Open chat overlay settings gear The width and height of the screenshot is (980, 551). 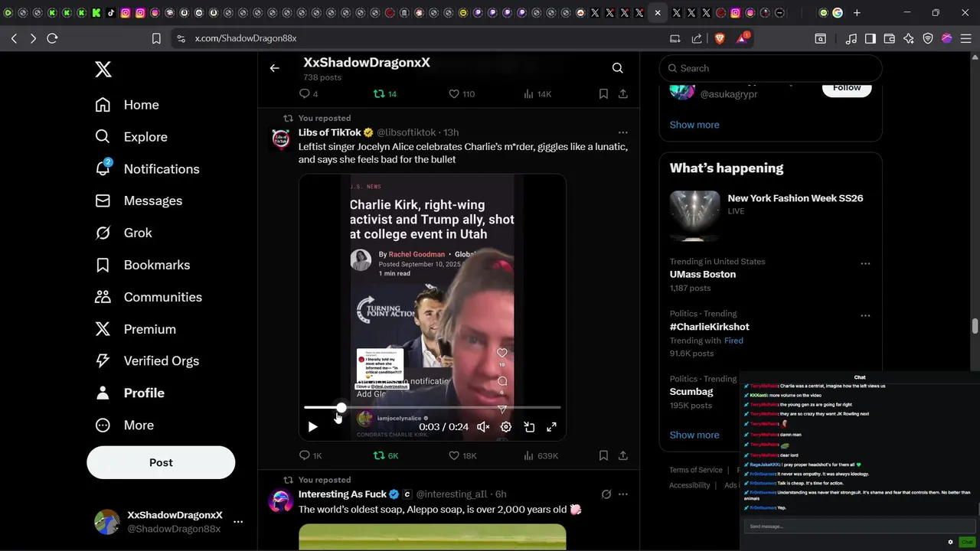(x=951, y=542)
